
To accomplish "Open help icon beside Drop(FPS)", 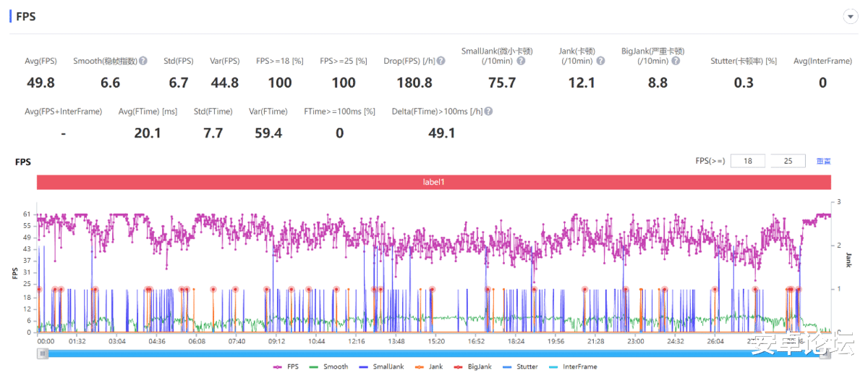I will tap(441, 62).
